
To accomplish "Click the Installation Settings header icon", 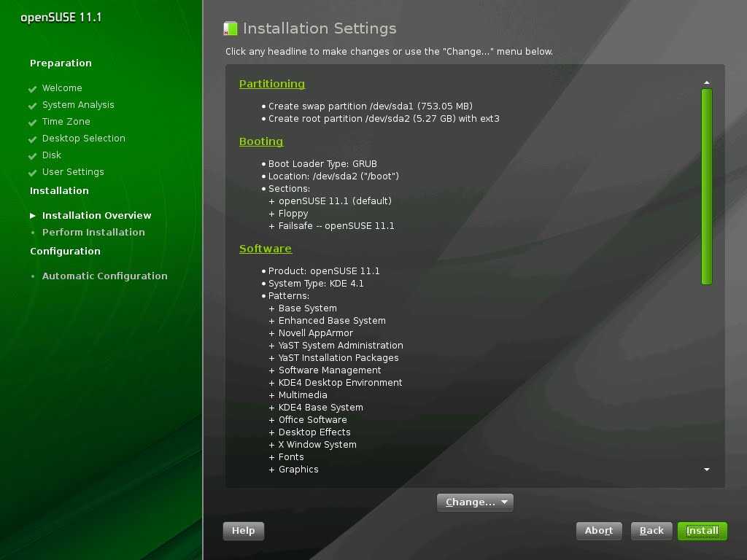I will pyautogui.click(x=231, y=28).
